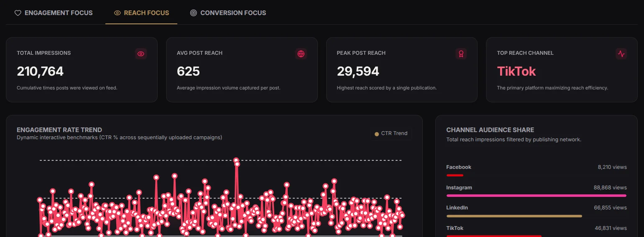Select the Reach Focus tab

pos(141,13)
